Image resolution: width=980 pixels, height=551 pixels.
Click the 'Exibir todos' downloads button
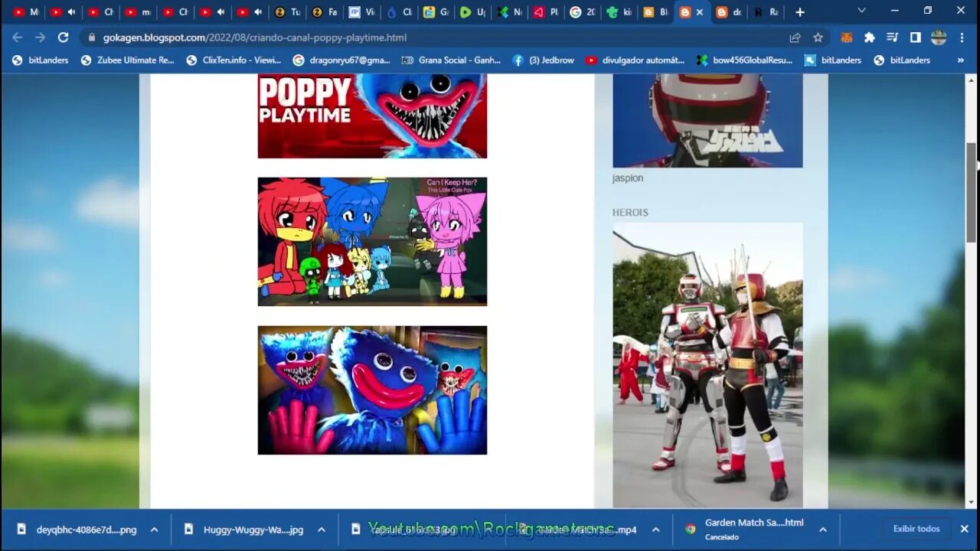point(916,529)
